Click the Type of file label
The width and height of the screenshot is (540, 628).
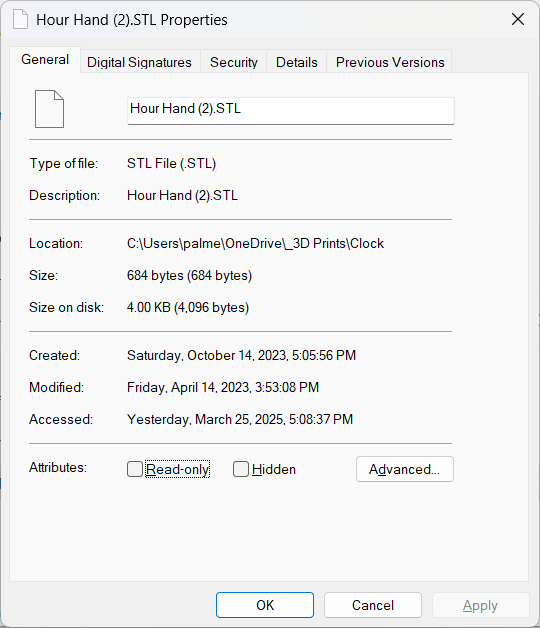64,163
